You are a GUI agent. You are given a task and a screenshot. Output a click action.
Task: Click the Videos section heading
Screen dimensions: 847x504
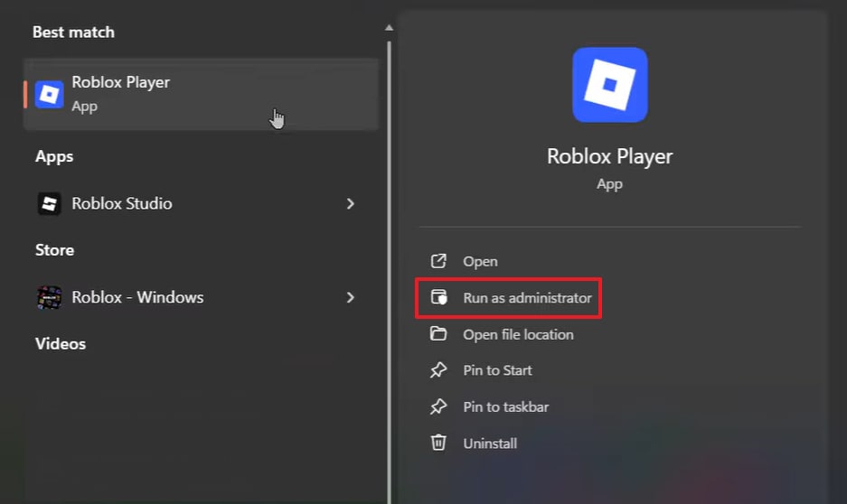pos(61,344)
